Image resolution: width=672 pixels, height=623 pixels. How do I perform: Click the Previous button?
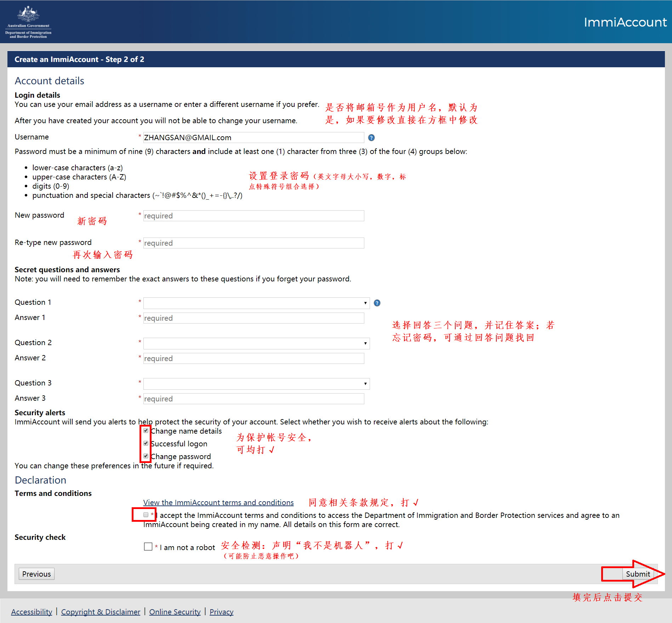click(36, 574)
